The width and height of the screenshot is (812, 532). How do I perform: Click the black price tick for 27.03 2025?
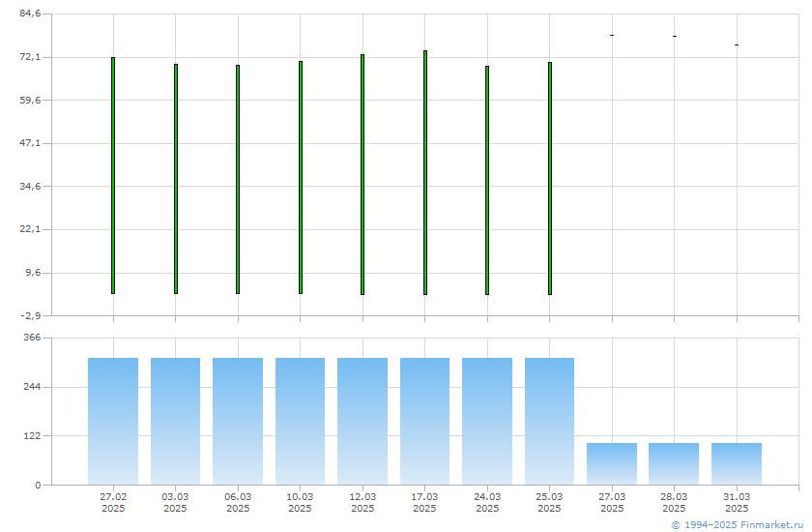tap(612, 35)
